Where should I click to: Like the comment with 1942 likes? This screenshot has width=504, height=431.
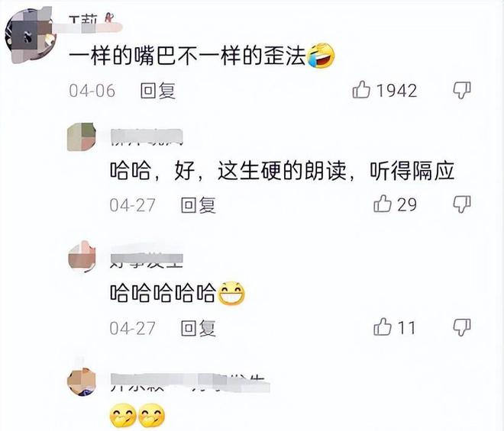[362, 89]
